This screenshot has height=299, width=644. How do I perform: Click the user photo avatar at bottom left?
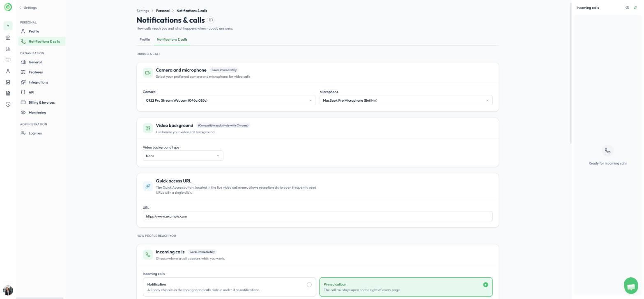pyautogui.click(x=8, y=290)
